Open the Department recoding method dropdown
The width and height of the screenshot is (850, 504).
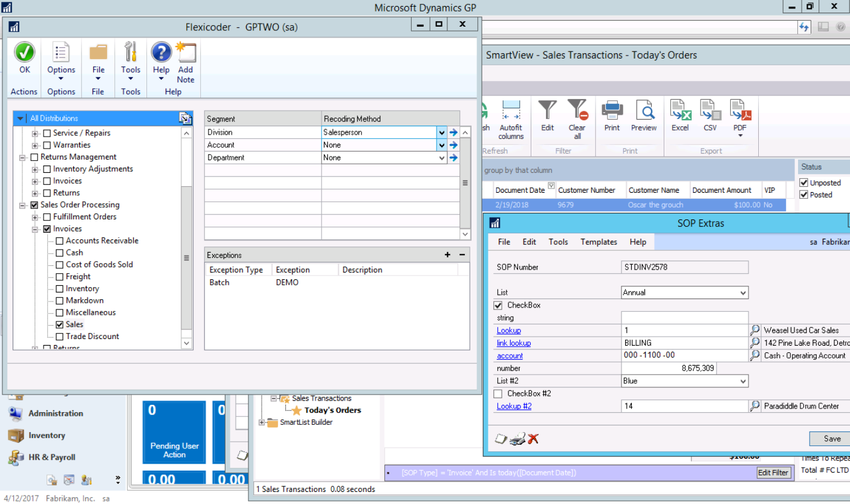441,158
